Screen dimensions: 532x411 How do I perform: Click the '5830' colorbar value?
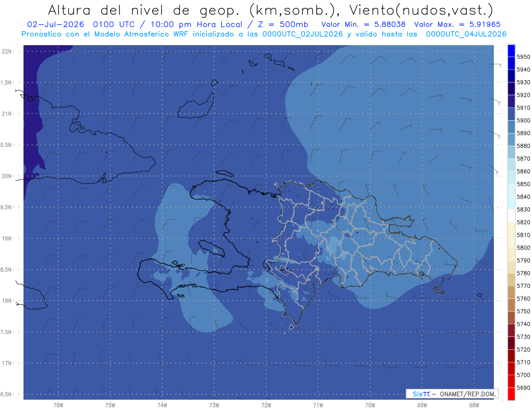(524, 209)
